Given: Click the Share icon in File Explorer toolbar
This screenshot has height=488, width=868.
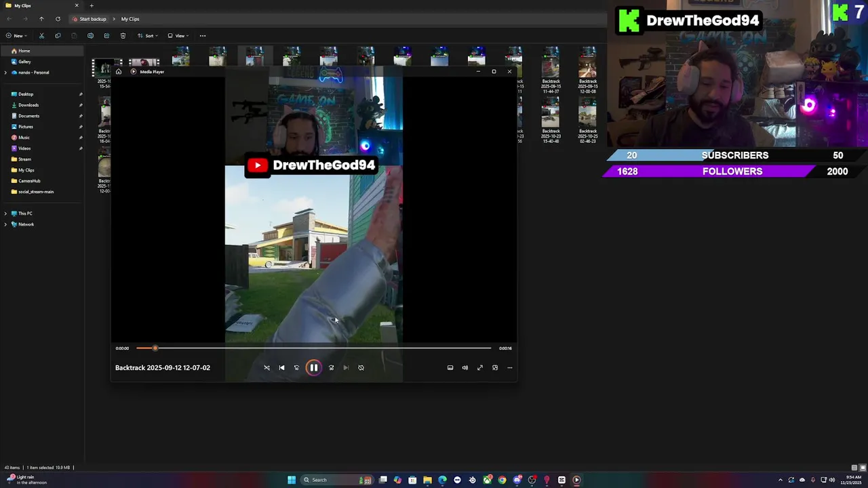Looking at the screenshot, I should pos(106,36).
